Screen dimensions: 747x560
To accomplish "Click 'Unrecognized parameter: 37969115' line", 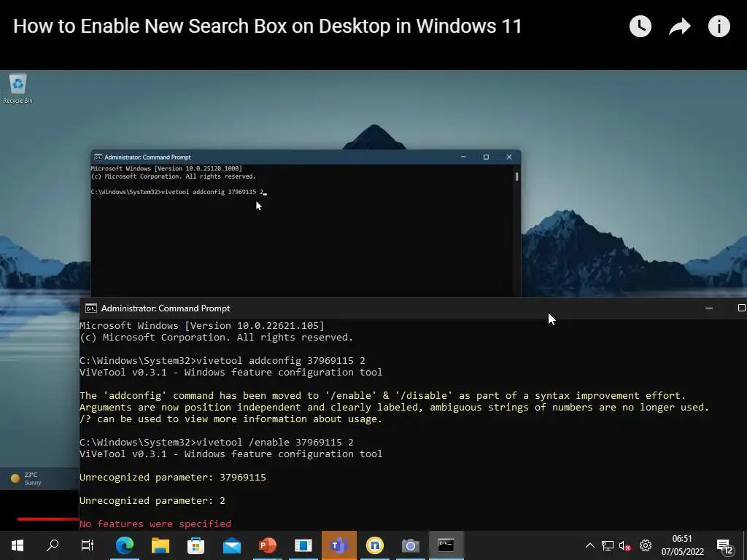I will (172, 477).
